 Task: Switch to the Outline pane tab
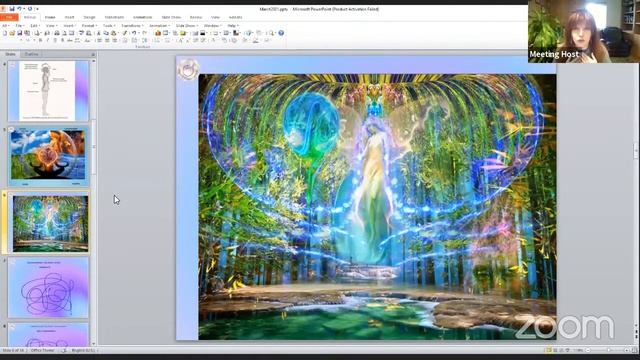point(31,54)
